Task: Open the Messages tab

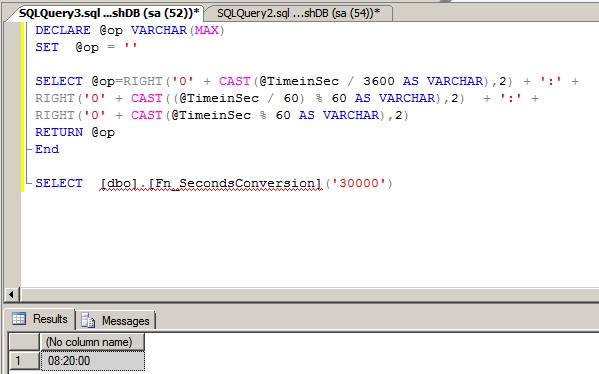Action: click(117, 320)
